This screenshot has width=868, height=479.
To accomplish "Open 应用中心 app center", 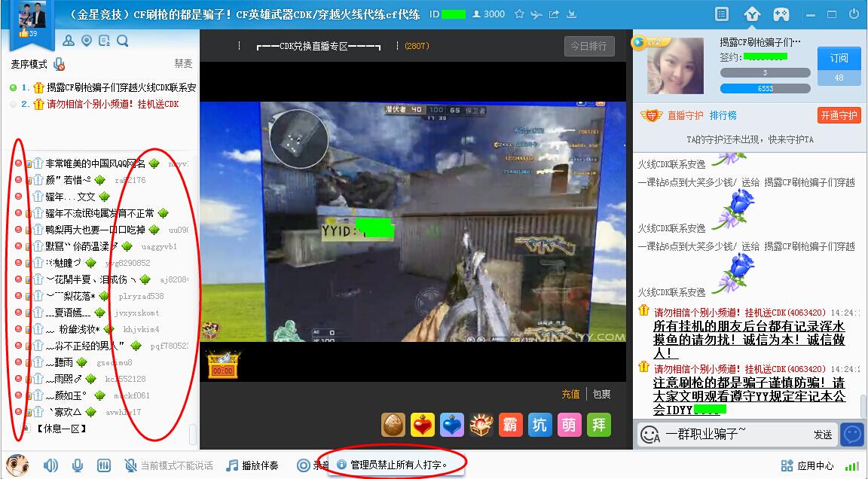I will (807, 465).
